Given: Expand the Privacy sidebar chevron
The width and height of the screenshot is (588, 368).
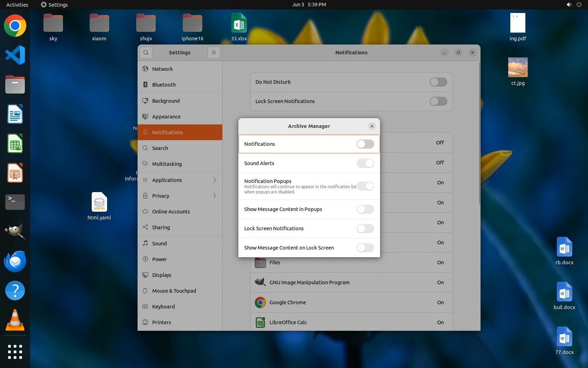Looking at the screenshot, I should (215, 196).
